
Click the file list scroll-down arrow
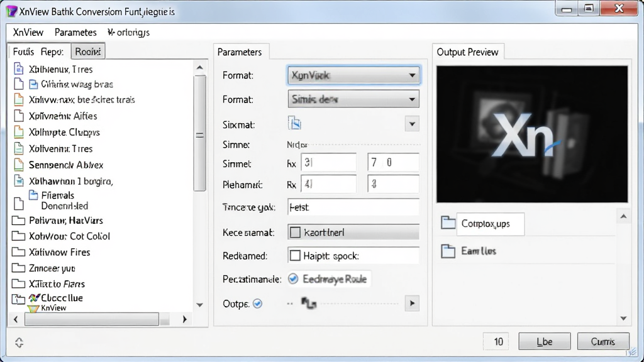pyautogui.click(x=199, y=305)
